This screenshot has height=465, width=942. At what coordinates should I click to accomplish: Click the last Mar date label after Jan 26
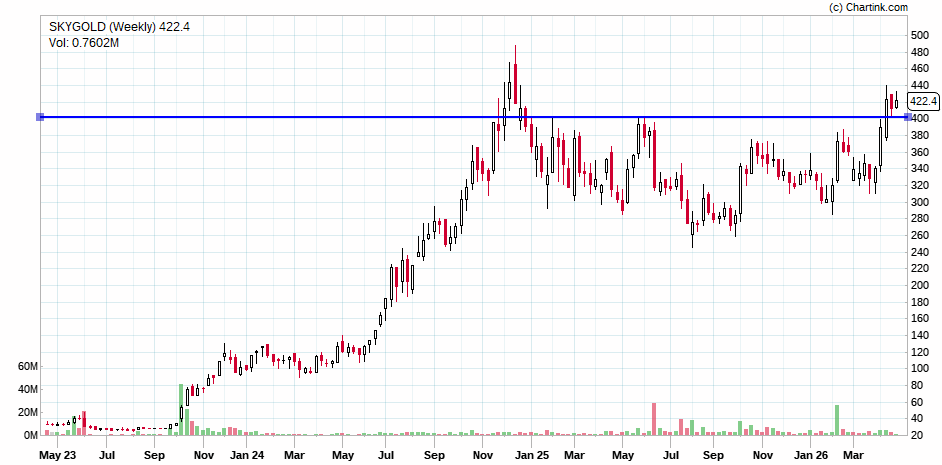[853, 455]
